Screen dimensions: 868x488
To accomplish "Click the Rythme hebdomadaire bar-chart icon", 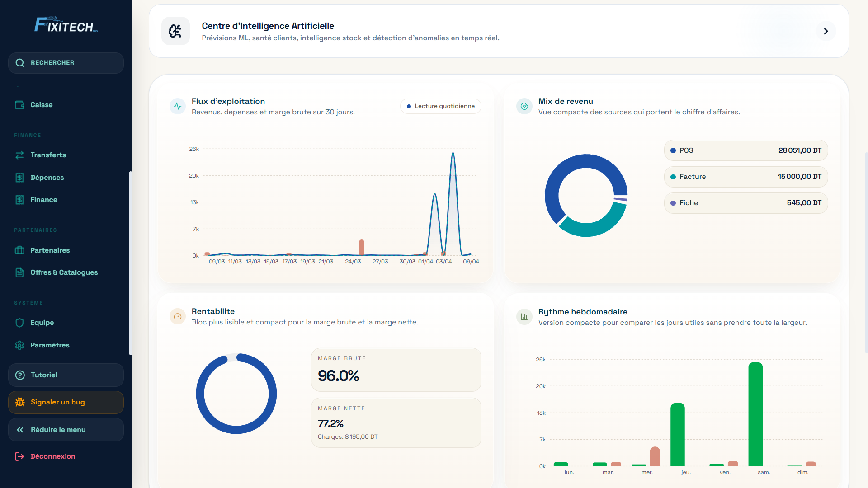I will coord(524,317).
